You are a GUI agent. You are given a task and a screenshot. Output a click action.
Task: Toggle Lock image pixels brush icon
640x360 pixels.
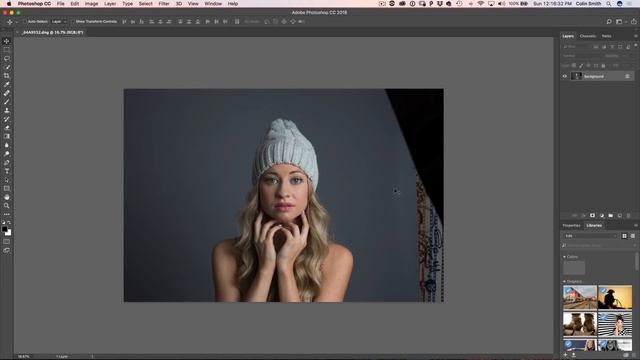(x=581, y=65)
